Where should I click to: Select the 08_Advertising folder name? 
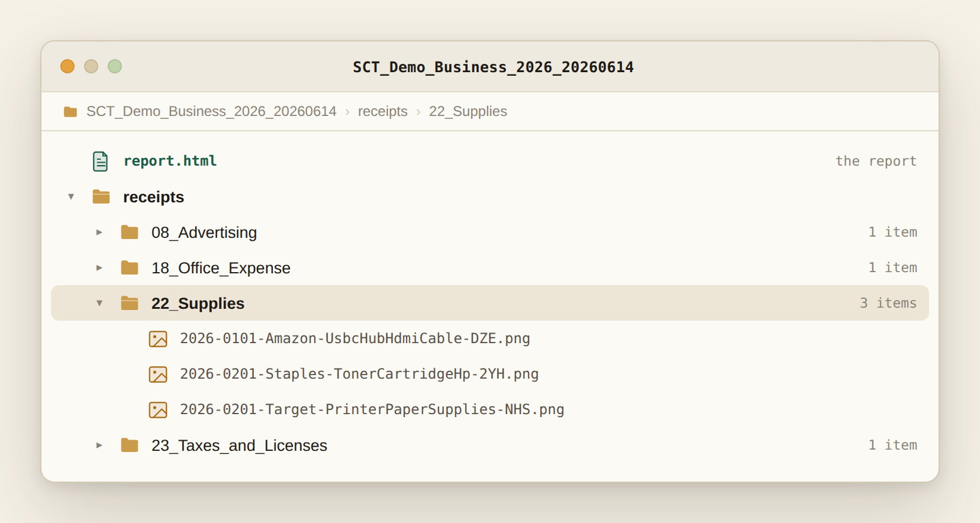click(204, 233)
